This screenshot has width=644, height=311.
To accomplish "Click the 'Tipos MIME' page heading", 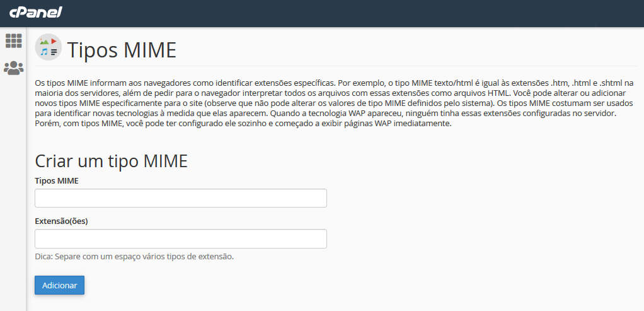I will [122, 50].
